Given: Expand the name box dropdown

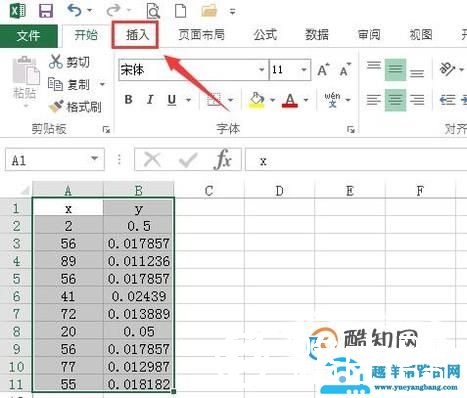Looking at the screenshot, I should click(95, 159).
